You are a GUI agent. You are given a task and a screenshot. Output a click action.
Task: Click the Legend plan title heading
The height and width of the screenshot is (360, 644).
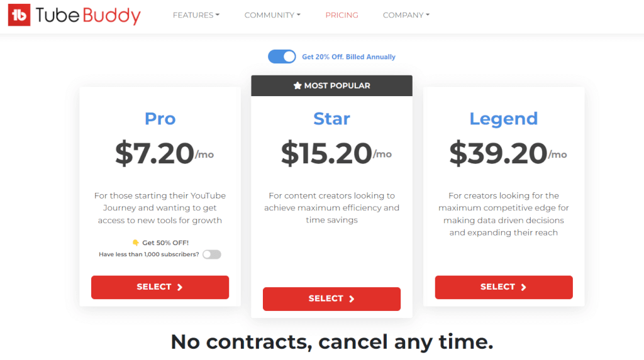(504, 119)
